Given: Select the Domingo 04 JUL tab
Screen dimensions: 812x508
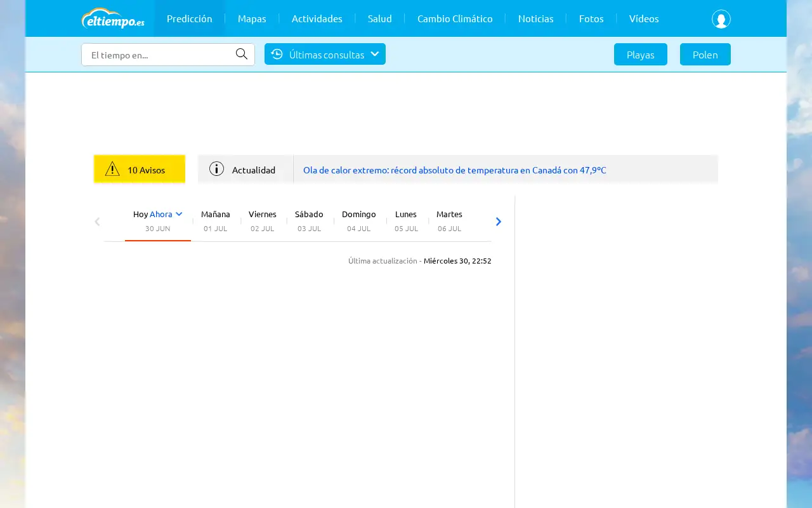Looking at the screenshot, I should pyautogui.click(x=359, y=220).
